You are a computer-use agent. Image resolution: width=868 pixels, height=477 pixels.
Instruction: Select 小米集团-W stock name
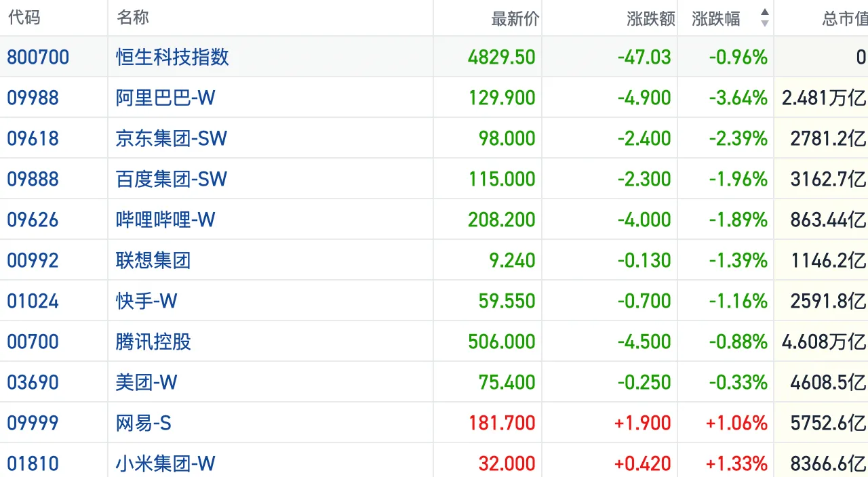coord(165,463)
